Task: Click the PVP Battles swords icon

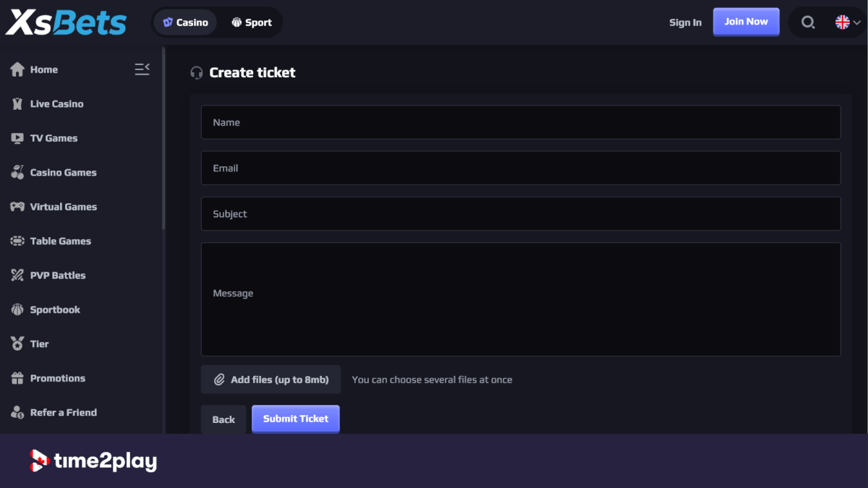Action: 17,275
